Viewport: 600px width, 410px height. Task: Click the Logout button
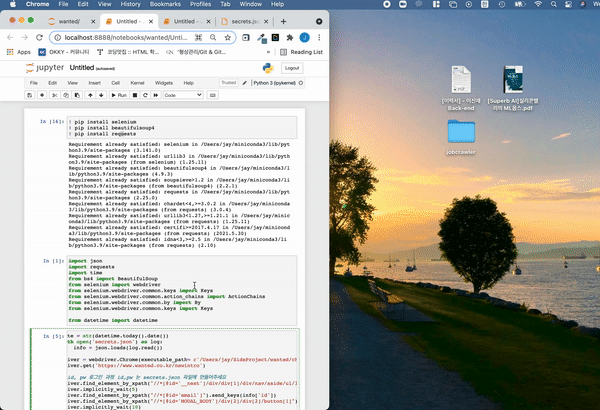(x=291, y=68)
